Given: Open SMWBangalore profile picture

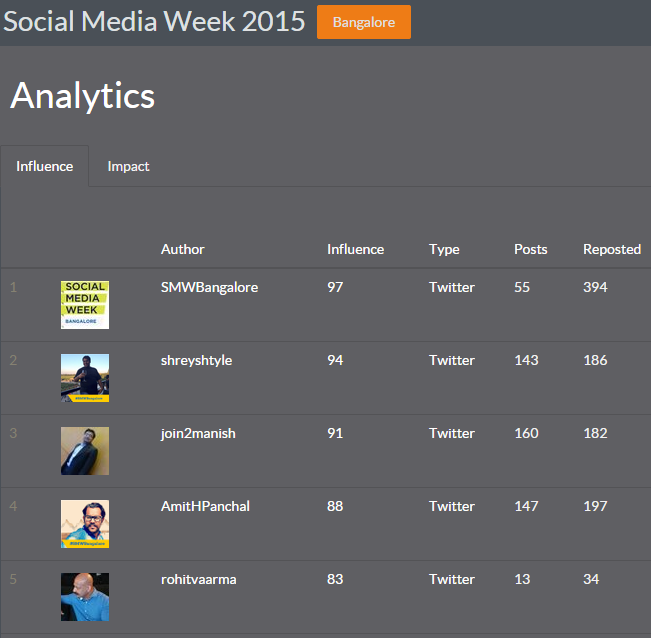Looking at the screenshot, I should coord(85,305).
